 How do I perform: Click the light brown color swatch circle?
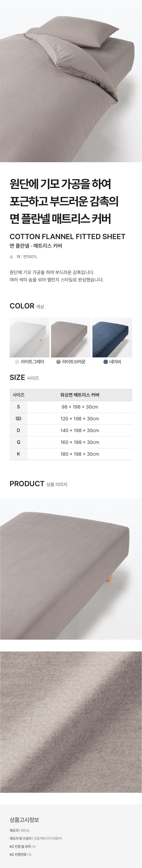coord(59,362)
